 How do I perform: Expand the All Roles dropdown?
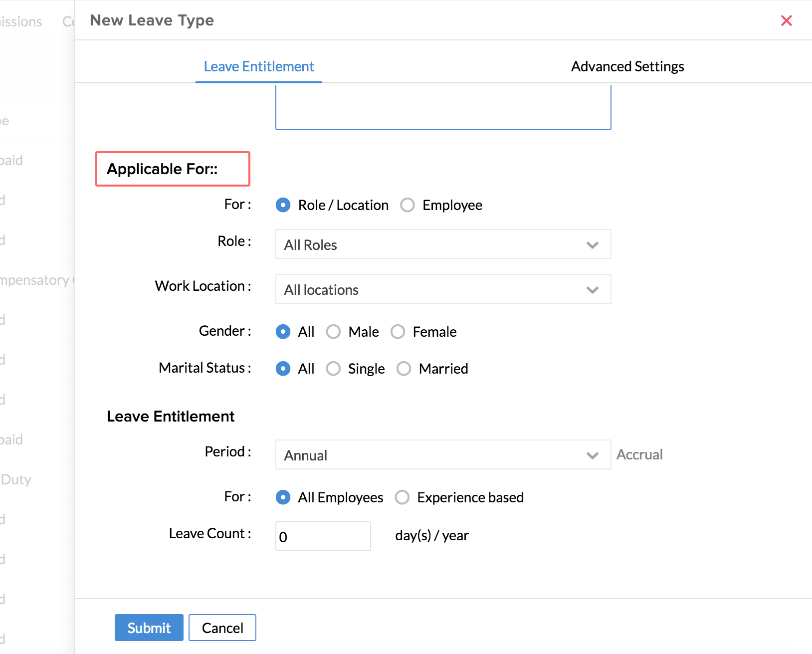point(443,244)
